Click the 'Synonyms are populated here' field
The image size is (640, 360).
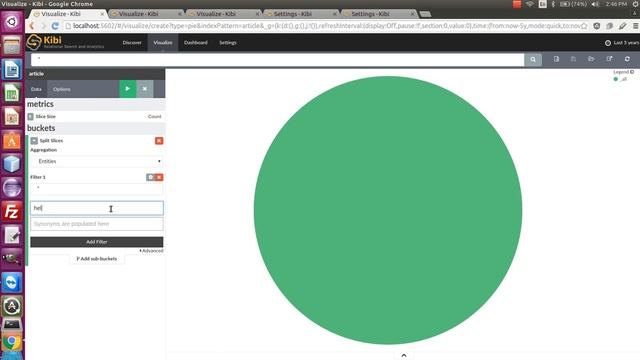[97, 224]
